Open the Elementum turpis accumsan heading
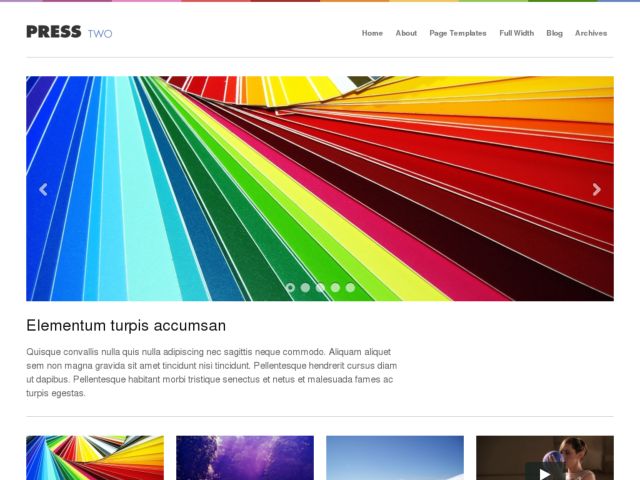This screenshot has width=640, height=480. tap(126, 326)
